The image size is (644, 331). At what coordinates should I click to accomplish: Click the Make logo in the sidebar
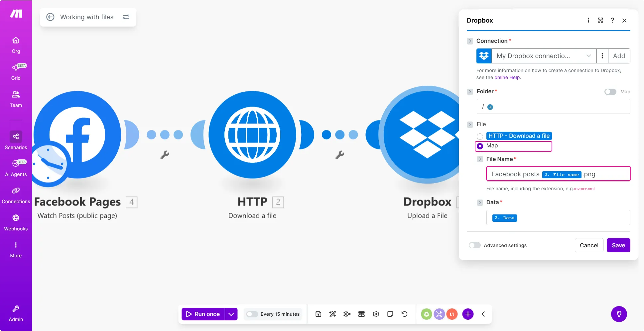click(16, 14)
